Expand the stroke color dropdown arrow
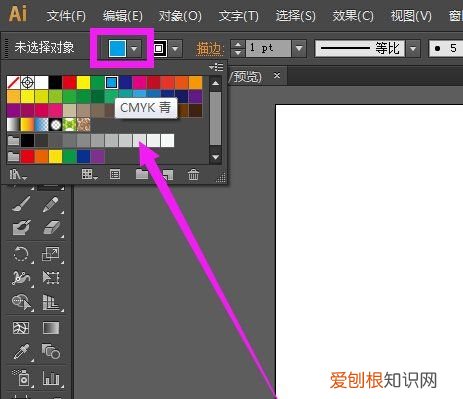Screen dimensions: 463x399 coord(175,49)
